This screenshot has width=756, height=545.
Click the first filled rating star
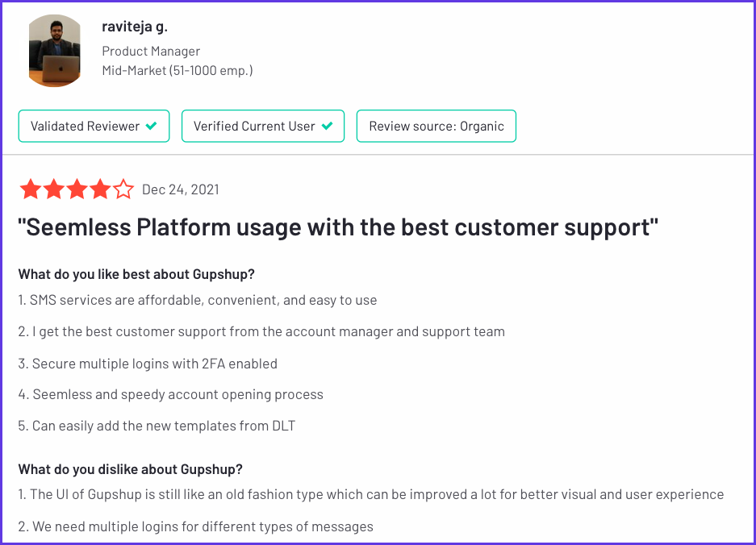coord(31,189)
